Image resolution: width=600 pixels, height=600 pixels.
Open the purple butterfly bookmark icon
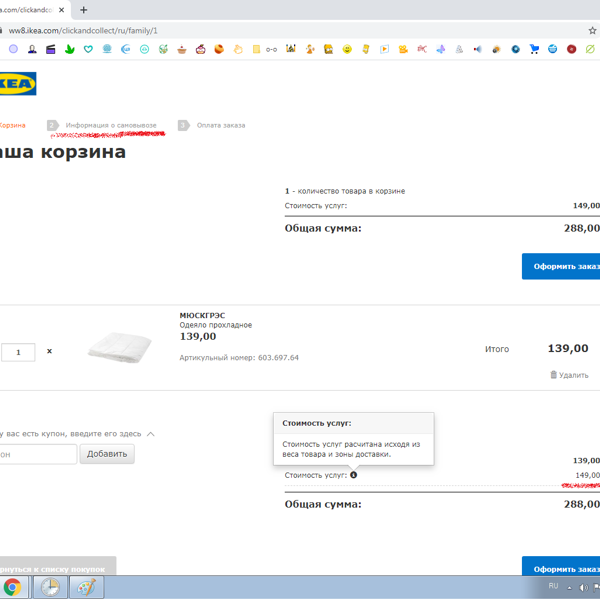coord(440,49)
